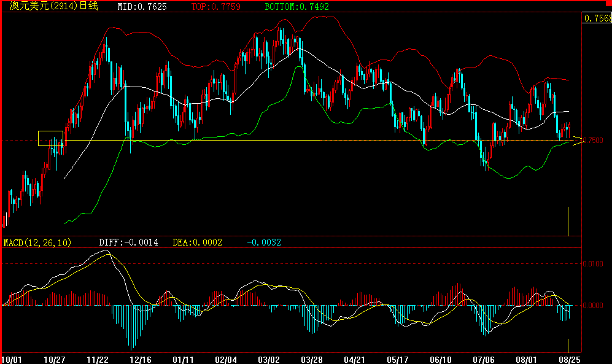Click the cyan -0.0032 MACD histogram value
612x364 pixels.
click(x=264, y=242)
